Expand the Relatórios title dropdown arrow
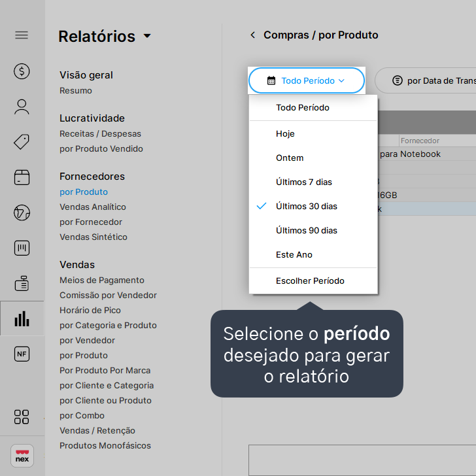Viewport: 476px width, 476px height. point(147,36)
